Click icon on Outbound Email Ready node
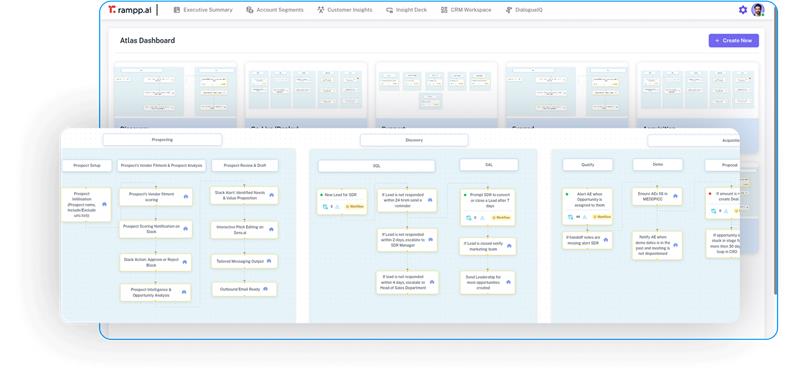 tap(265, 289)
